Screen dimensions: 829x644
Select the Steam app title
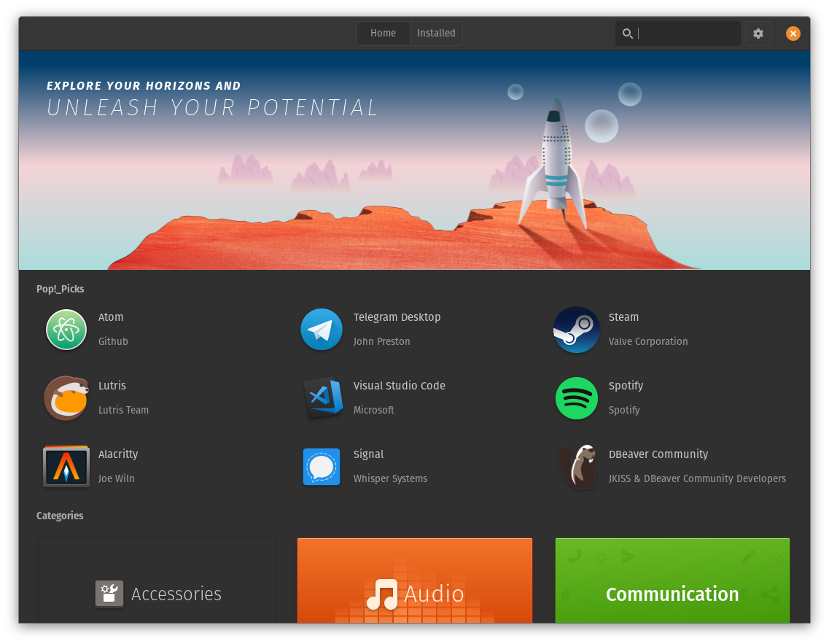(x=623, y=317)
